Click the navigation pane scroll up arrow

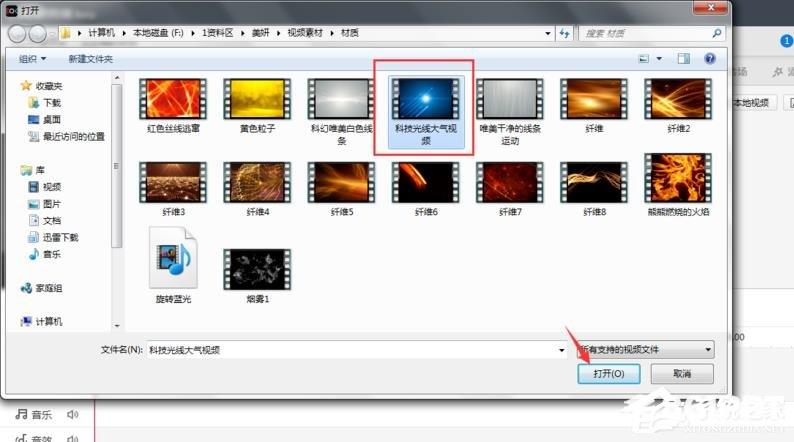tap(117, 78)
